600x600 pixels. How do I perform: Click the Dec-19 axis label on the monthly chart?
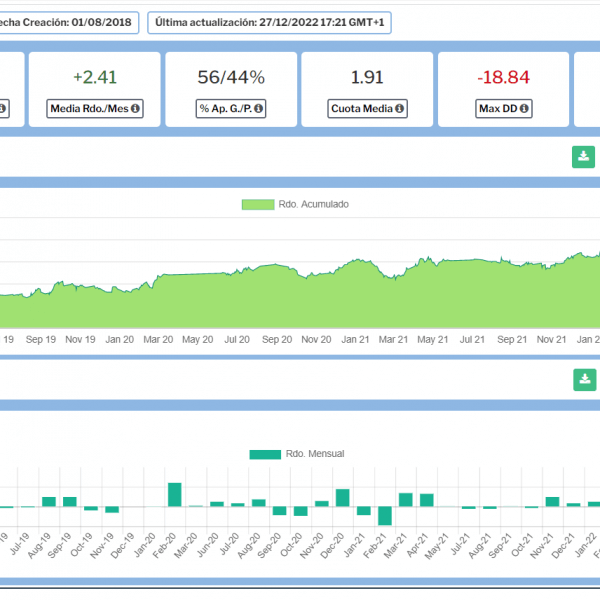coord(123,546)
